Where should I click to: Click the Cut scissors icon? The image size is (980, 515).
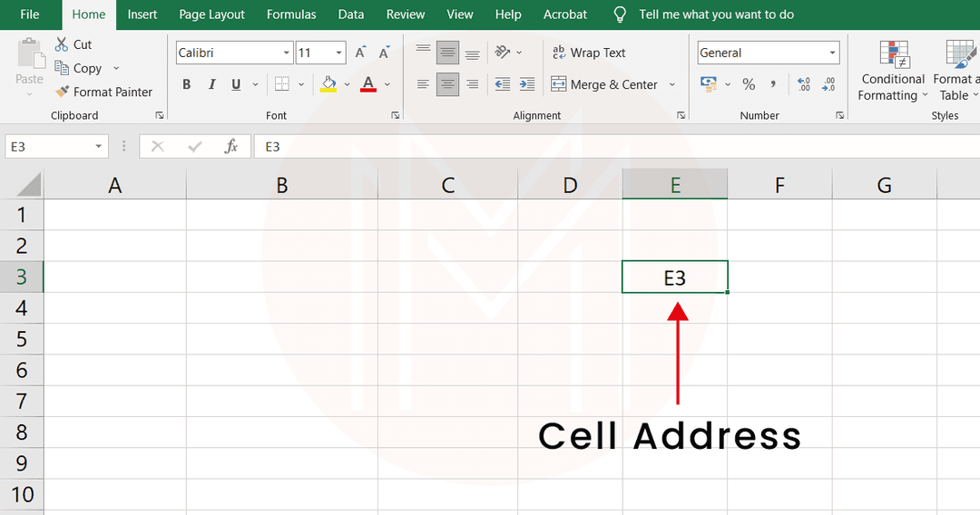(62, 44)
